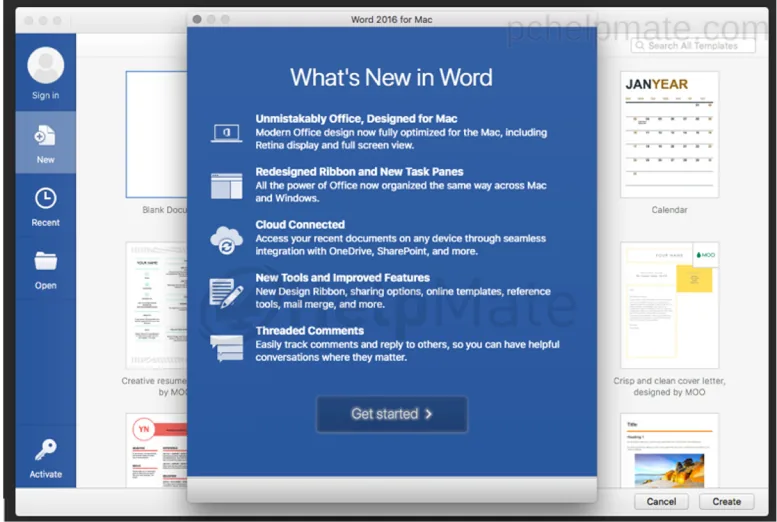Click the Sign in avatar icon
Image resolution: width=777 pixels, height=522 pixels.
[46, 65]
